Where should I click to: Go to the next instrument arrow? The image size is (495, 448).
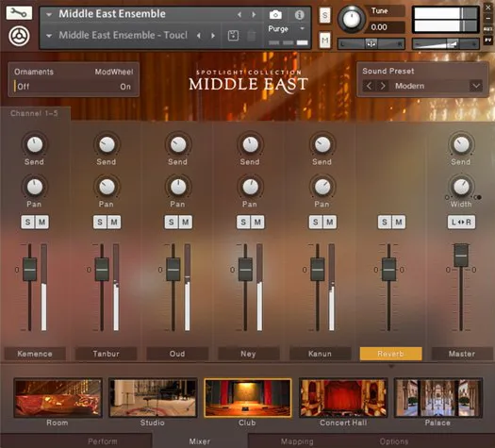pos(254,14)
